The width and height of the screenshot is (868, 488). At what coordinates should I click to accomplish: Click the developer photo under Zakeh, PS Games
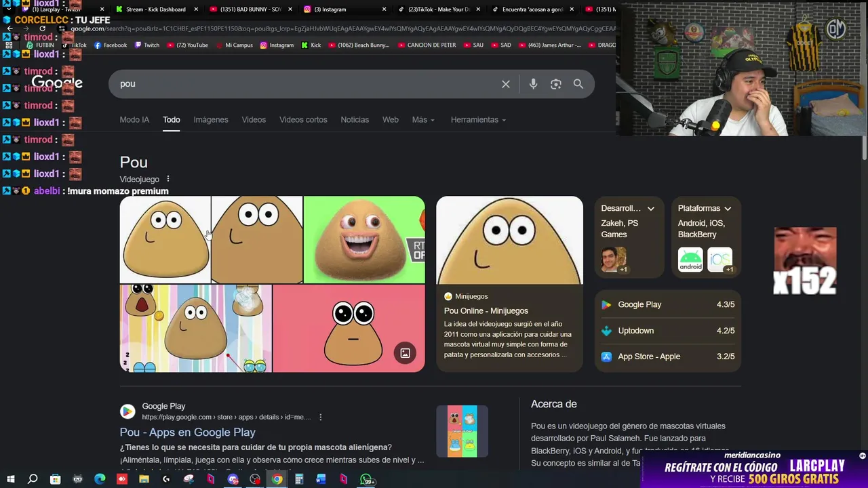pyautogui.click(x=614, y=260)
